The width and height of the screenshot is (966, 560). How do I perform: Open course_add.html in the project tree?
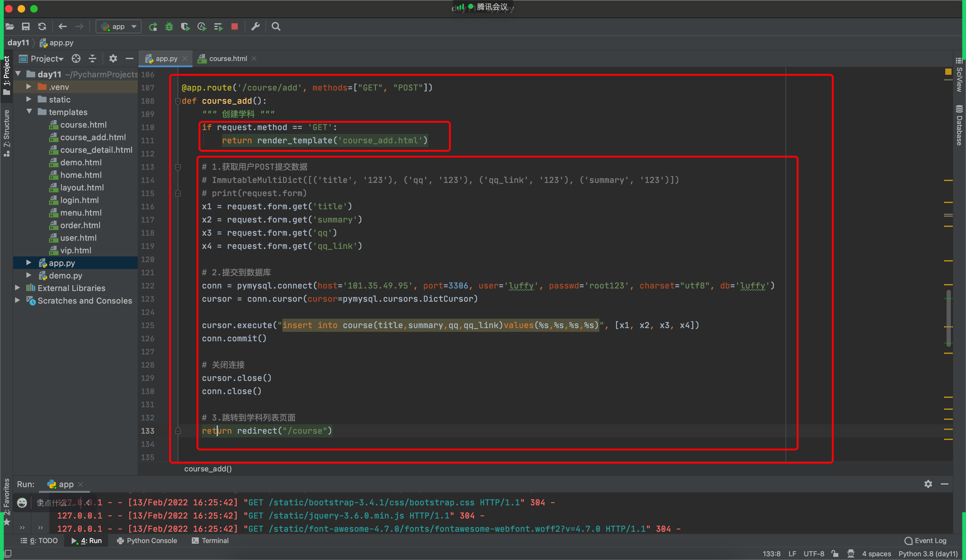(x=93, y=137)
